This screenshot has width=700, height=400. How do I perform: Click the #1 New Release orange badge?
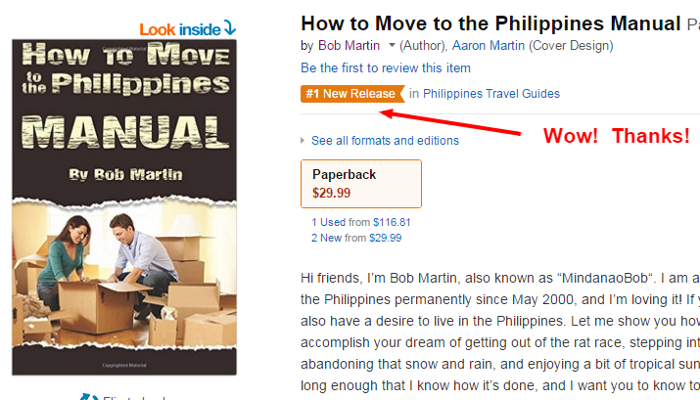pyautogui.click(x=351, y=94)
